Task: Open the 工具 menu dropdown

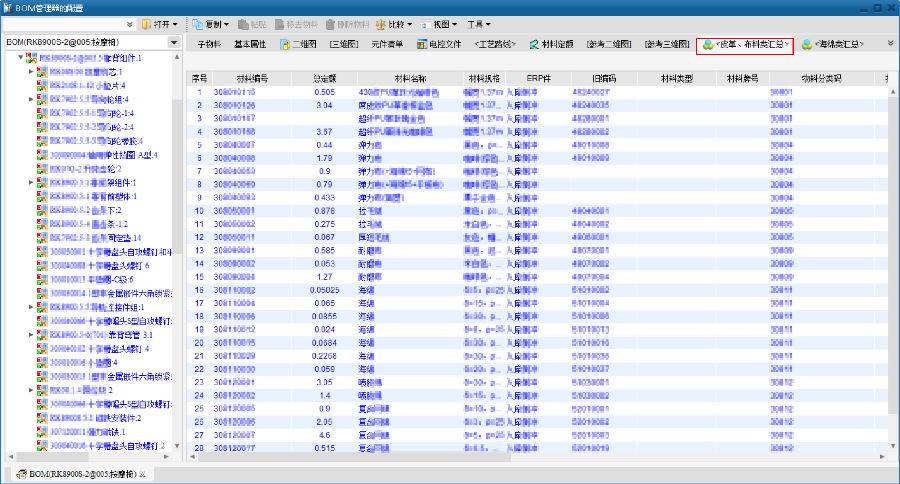Action: pos(478,23)
